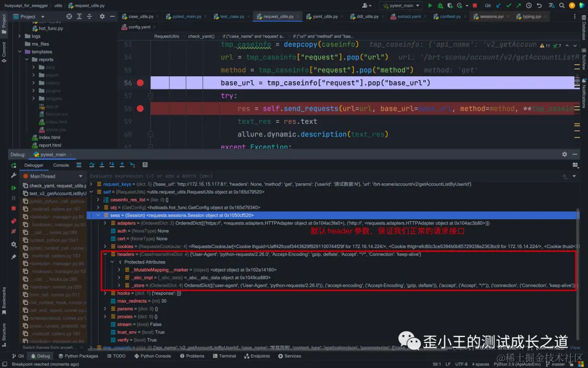Run pytest_main with coverage
The width and height of the screenshot is (588, 368).
(450, 5)
